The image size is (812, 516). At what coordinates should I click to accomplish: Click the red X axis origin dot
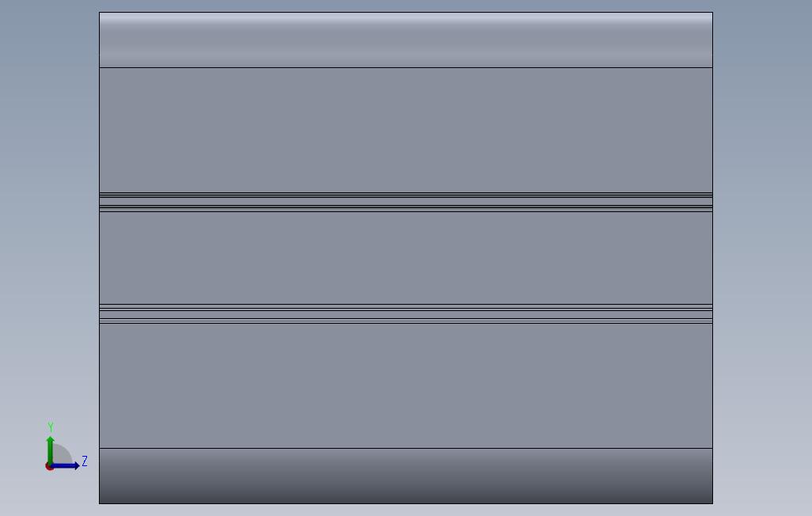point(49,467)
